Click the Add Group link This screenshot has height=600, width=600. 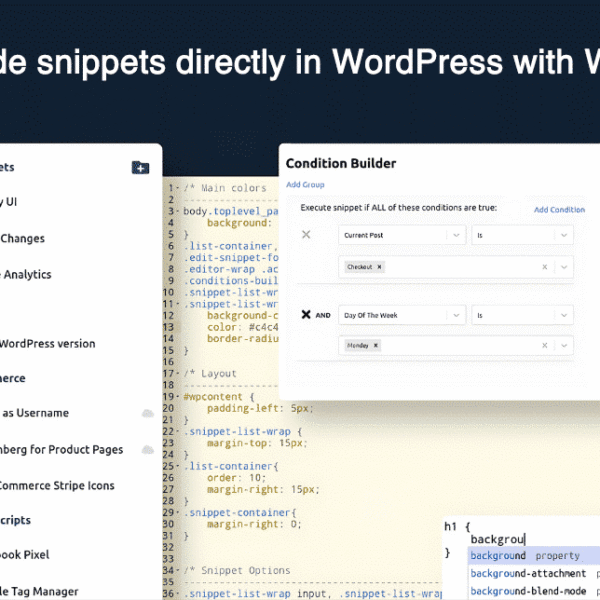304,185
